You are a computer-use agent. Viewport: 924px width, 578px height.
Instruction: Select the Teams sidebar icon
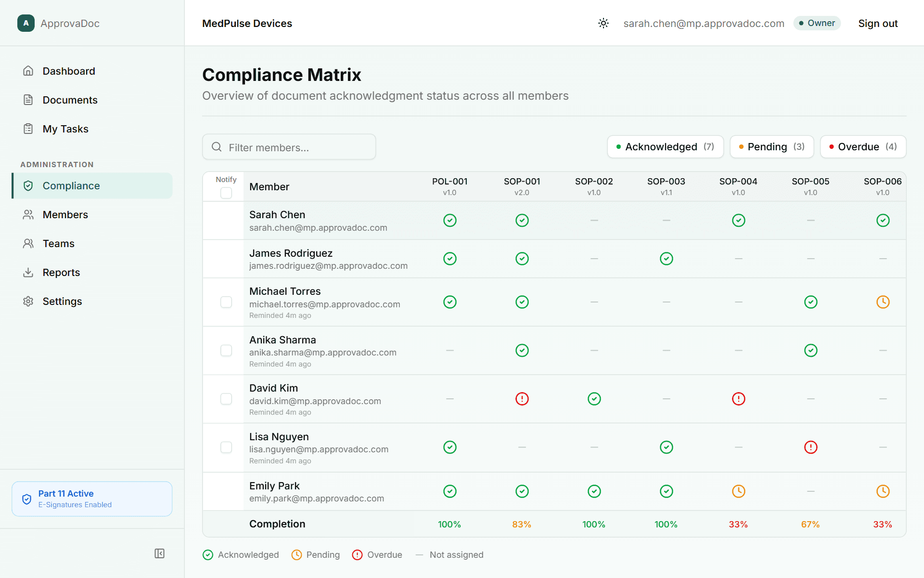click(x=28, y=243)
